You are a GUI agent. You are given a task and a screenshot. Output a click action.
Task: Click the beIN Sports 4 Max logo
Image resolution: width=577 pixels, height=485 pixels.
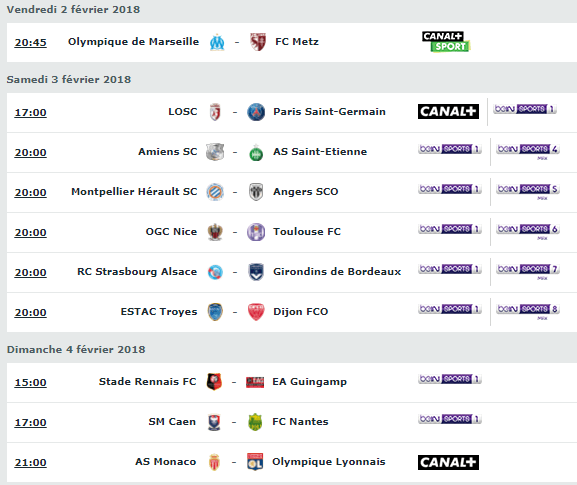(x=528, y=152)
